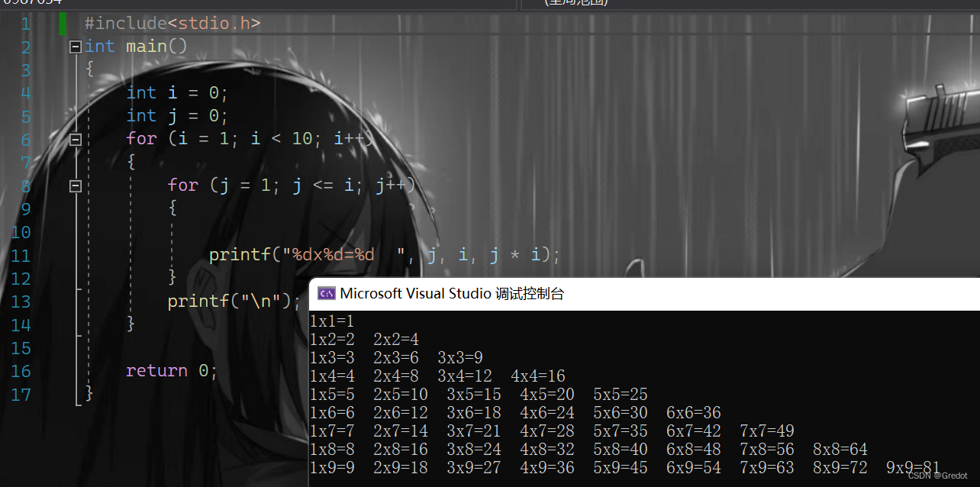Image resolution: width=980 pixels, height=487 pixels.
Task: Click console output 3x3=9
Action: coord(460,358)
